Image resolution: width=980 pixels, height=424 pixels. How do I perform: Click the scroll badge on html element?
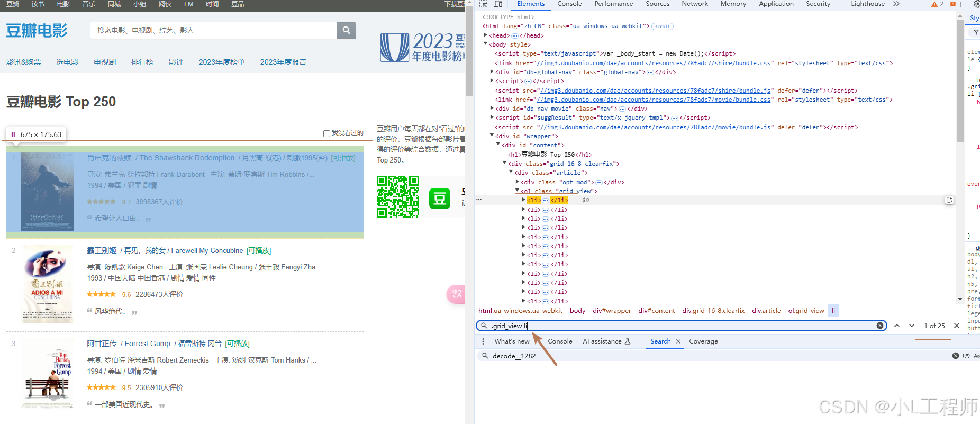click(x=663, y=26)
